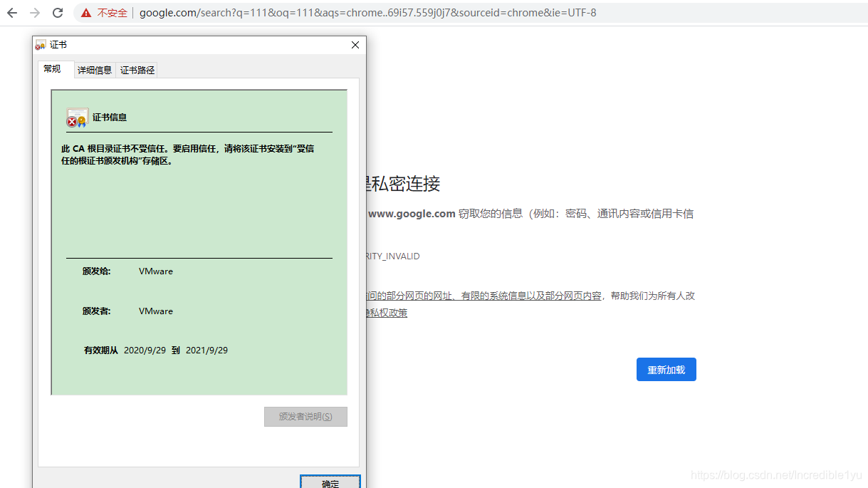The image size is (868, 488).
Task: Switch to the 常规 tab
Action: 53,69
